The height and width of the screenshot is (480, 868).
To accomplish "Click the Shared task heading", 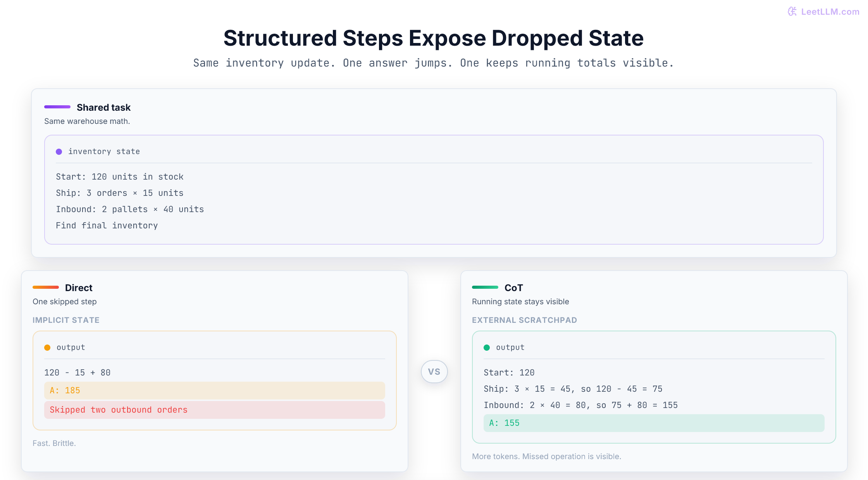I will click(103, 107).
